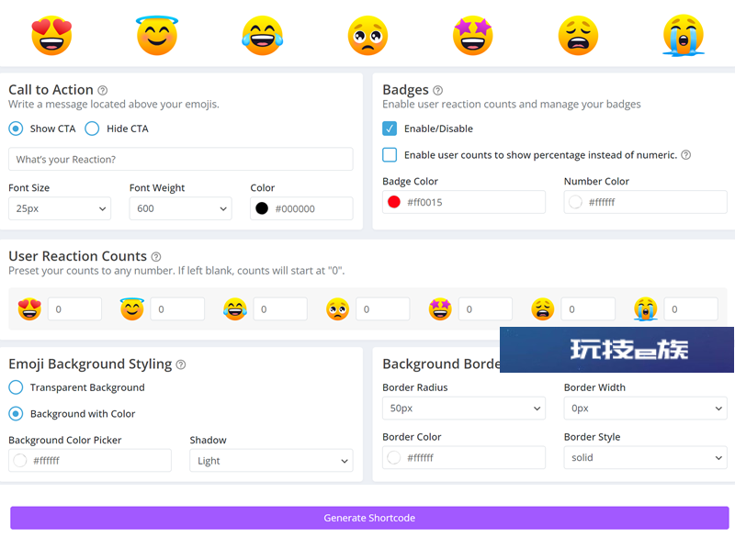Click count field for halo emoji

[177, 309]
